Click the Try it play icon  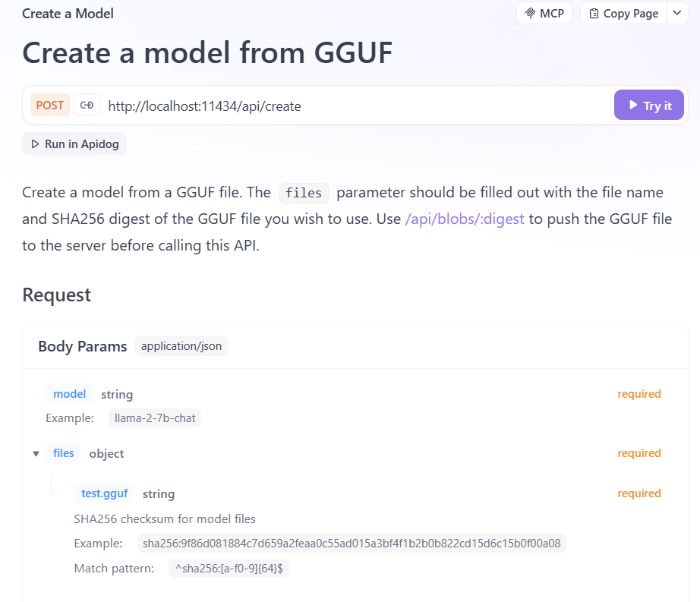coord(632,106)
